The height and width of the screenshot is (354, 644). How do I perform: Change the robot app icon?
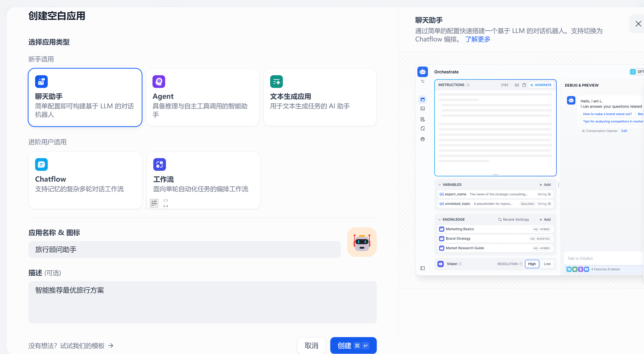362,242
